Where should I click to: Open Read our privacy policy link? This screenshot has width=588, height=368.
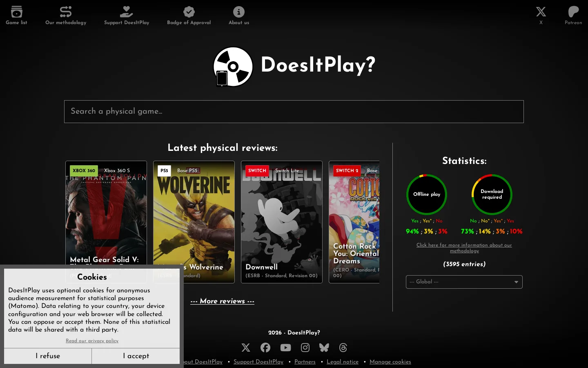click(x=92, y=341)
